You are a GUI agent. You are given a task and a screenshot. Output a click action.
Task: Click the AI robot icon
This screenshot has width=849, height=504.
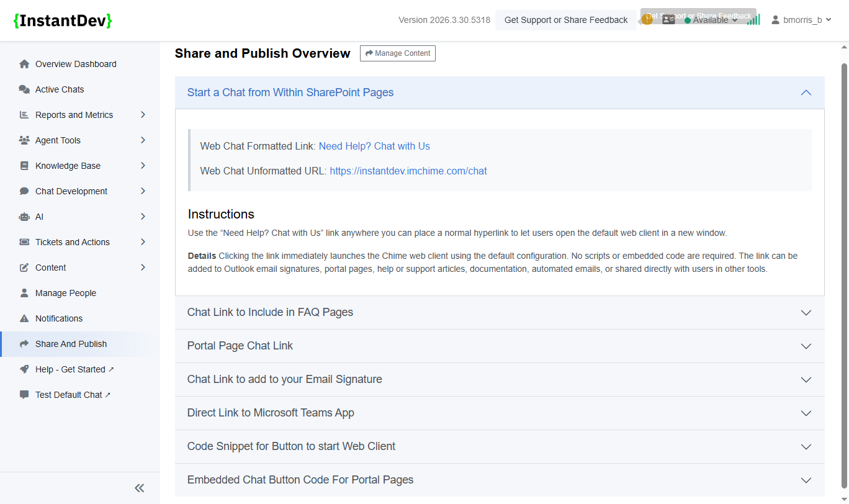tap(24, 217)
